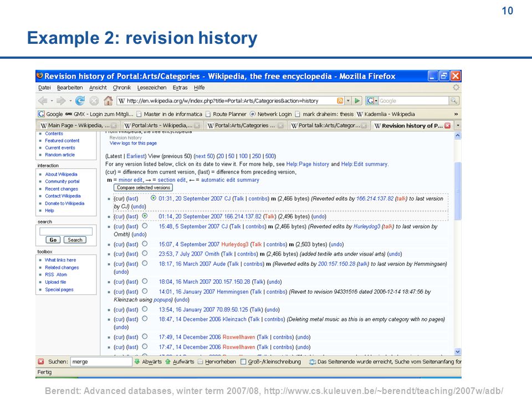
Task: Open the Kademlia - Wikipedia bookmark
Action: click(386, 114)
